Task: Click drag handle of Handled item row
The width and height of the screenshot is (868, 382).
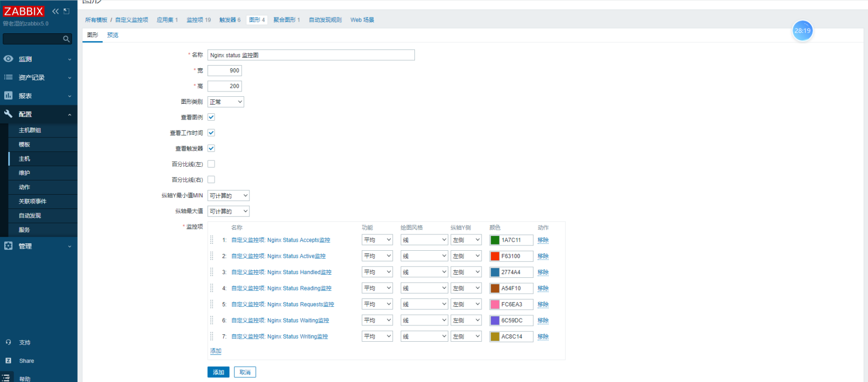Action: (x=212, y=272)
